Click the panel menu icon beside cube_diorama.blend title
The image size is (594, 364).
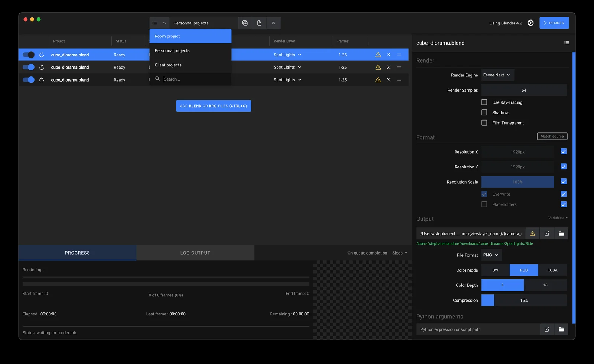[x=567, y=42]
